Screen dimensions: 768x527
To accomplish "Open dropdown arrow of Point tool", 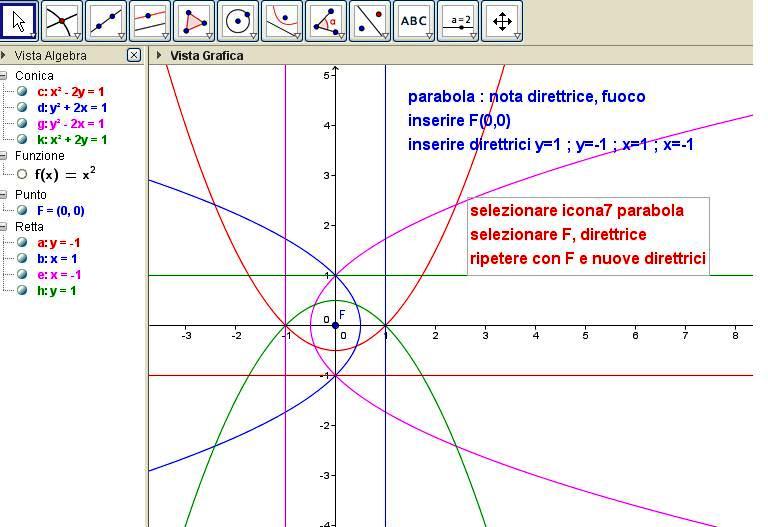I will pos(77,36).
